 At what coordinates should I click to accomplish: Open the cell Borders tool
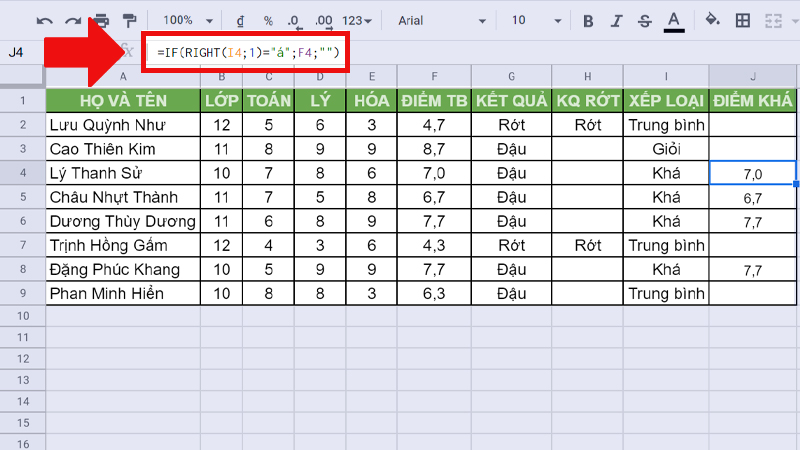[743, 20]
